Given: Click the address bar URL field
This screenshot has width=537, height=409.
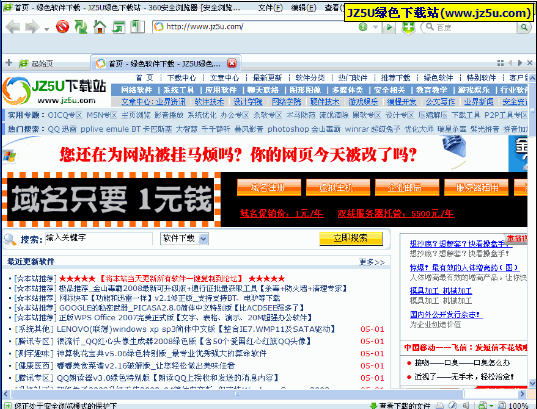Looking at the screenshot, I should (253, 27).
